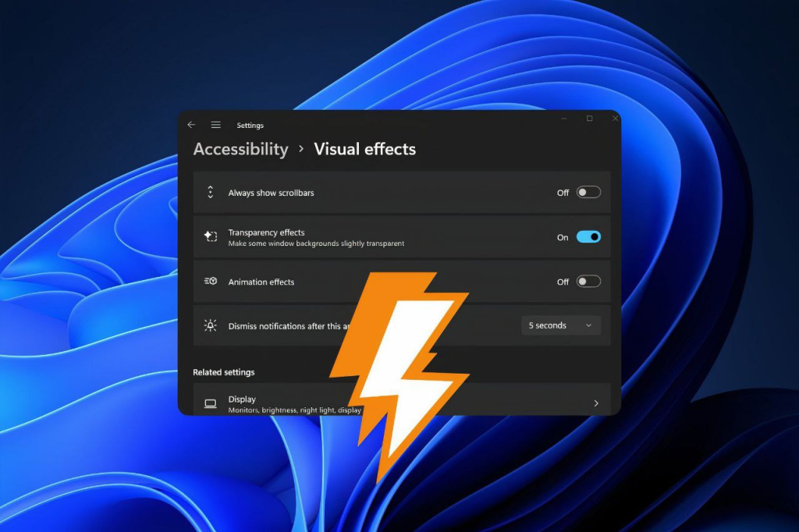799x532 pixels.
Task: Open the 5 seconds dropdown
Action: tap(560, 325)
